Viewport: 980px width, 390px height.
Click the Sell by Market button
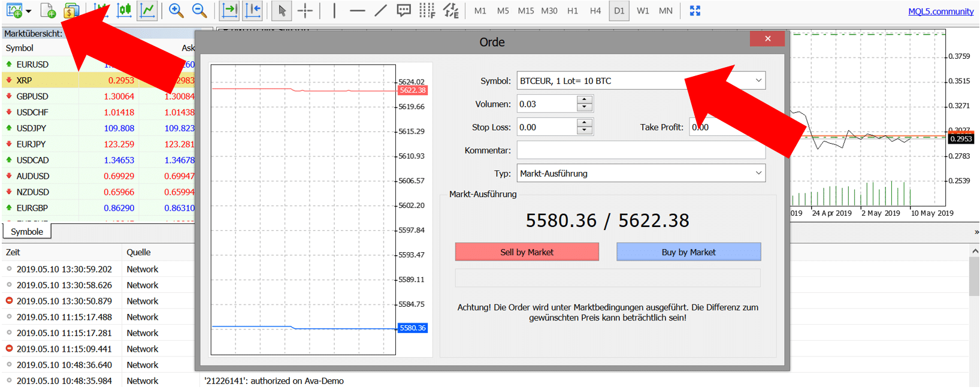pyautogui.click(x=527, y=252)
